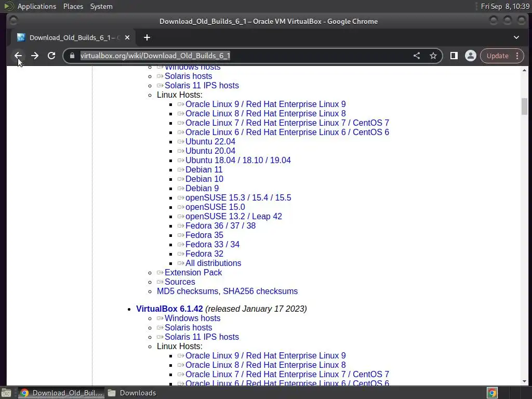Open Oracle Linux 9 link under 6.1.42
The width and height of the screenshot is (532, 399).
(x=265, y=355)
